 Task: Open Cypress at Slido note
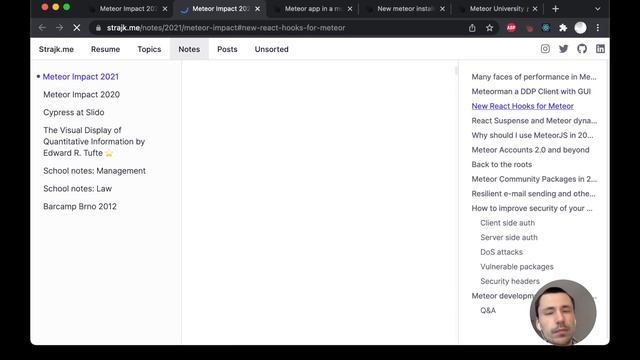point(73,112)
